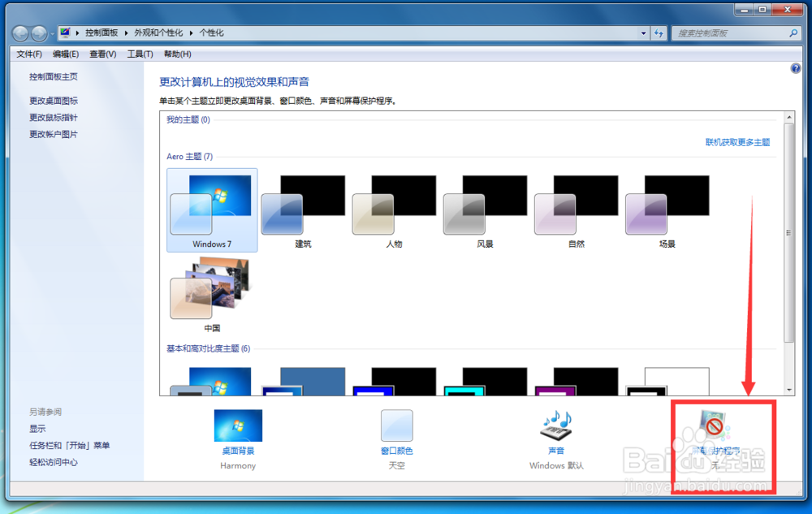Click theme list scrollbar up arrow
Viewport: 812px width, 514px height.
[789, 118]
